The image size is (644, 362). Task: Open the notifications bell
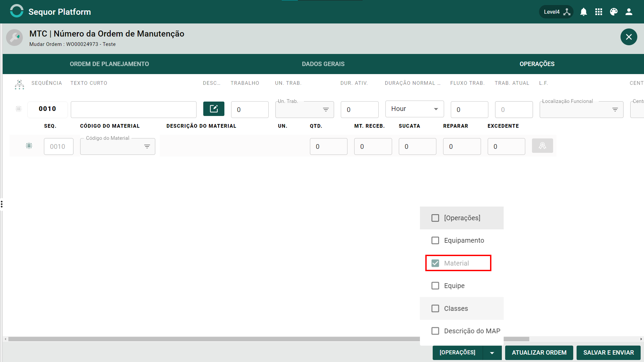584,12
